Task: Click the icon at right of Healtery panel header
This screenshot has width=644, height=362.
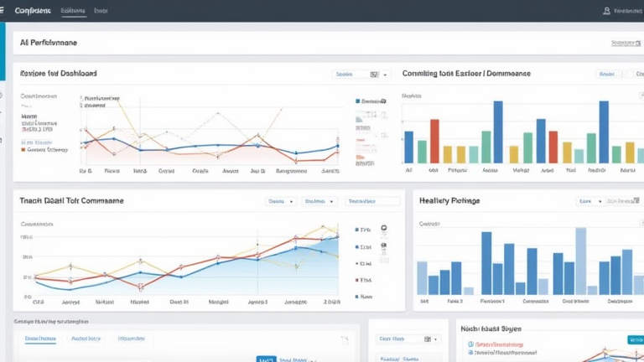Action: point(636,201)
